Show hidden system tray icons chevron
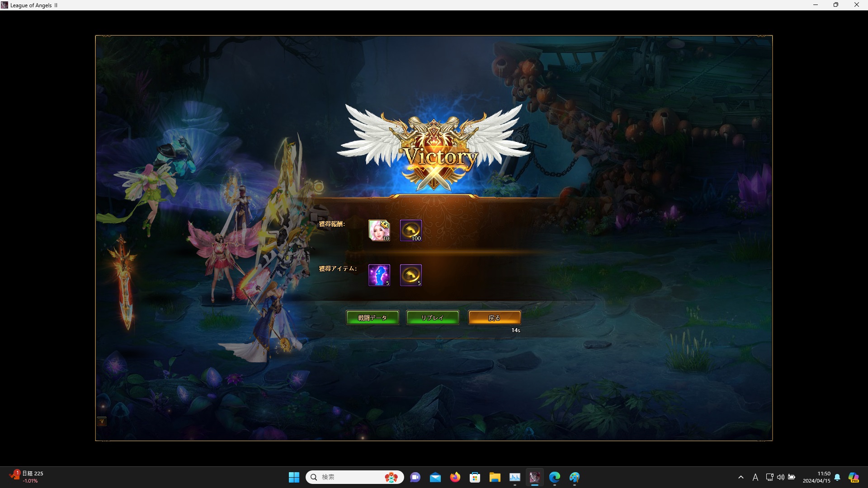 click(741, 477)
